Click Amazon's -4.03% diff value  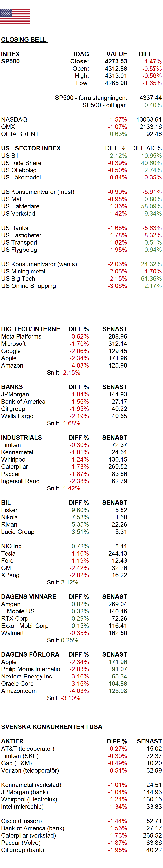click(x=79, y=366)
